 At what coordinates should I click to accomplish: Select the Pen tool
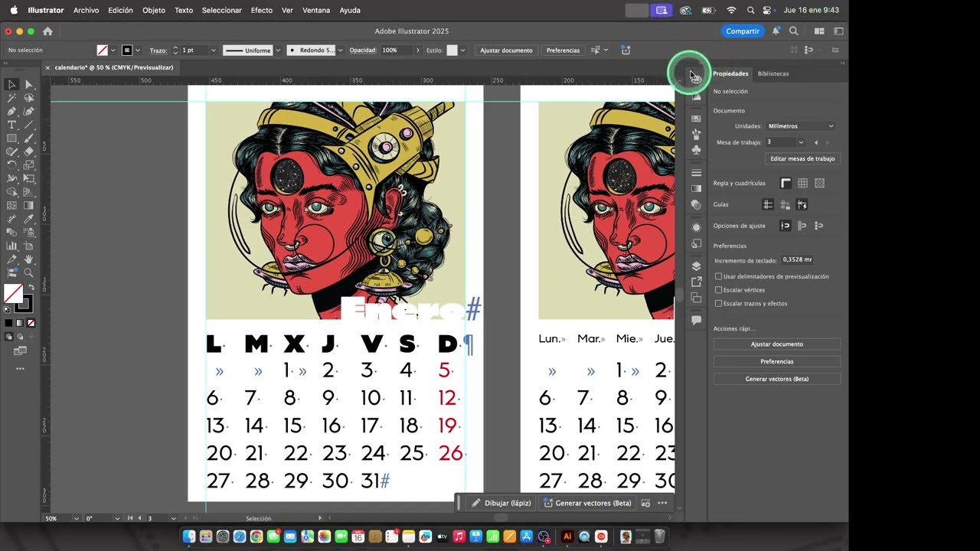(x=11, y=111)
